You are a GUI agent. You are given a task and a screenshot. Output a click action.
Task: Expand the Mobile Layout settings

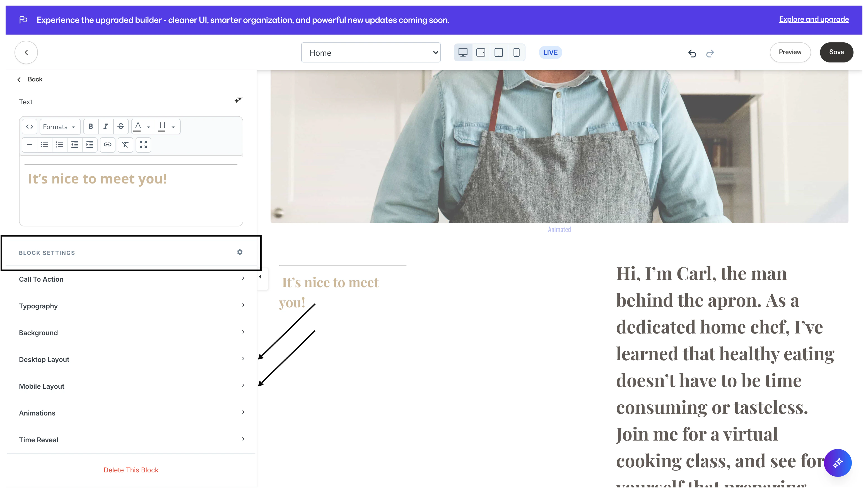tap(131, 386)
